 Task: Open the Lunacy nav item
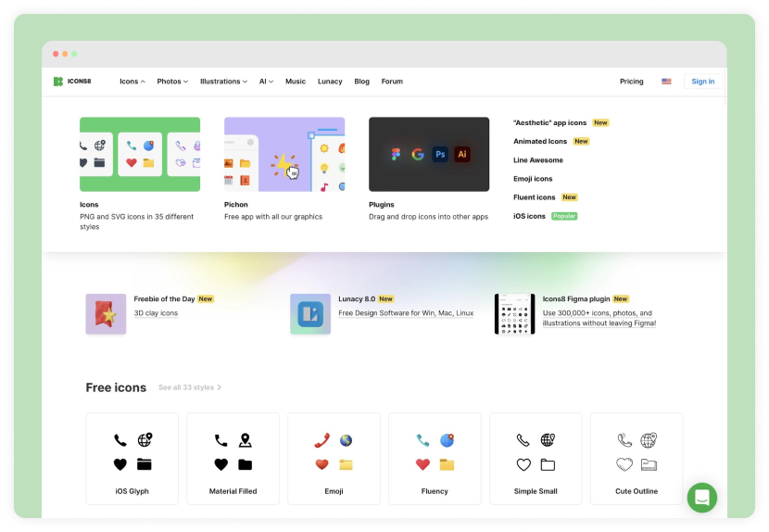tap(330, 82)
